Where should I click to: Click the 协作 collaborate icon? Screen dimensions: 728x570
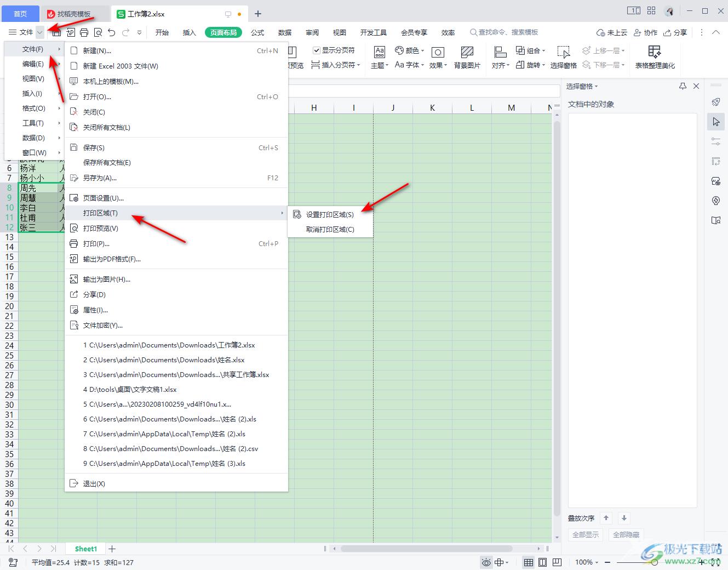click(x=645, y=33)
